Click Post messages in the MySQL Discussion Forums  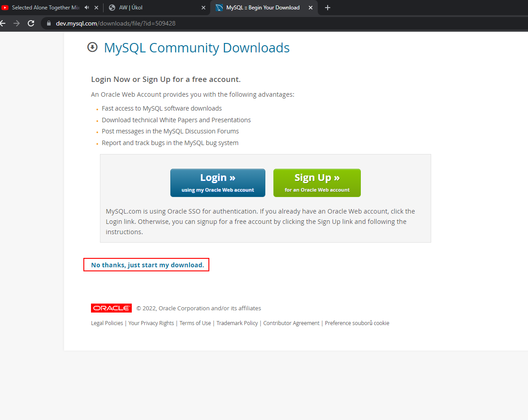click(x=170, y=131)
